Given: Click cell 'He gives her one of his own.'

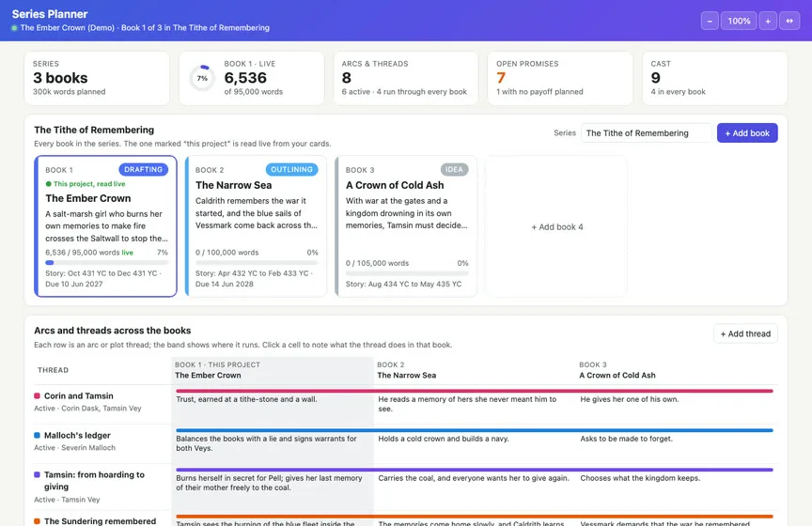Looking at the screenshot, I should click(x=677, y=404).
